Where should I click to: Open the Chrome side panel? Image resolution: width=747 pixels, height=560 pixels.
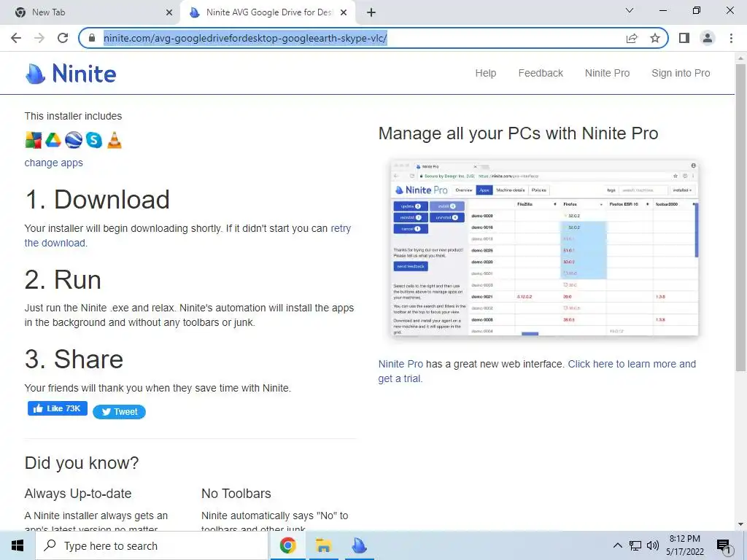(684, 38)
